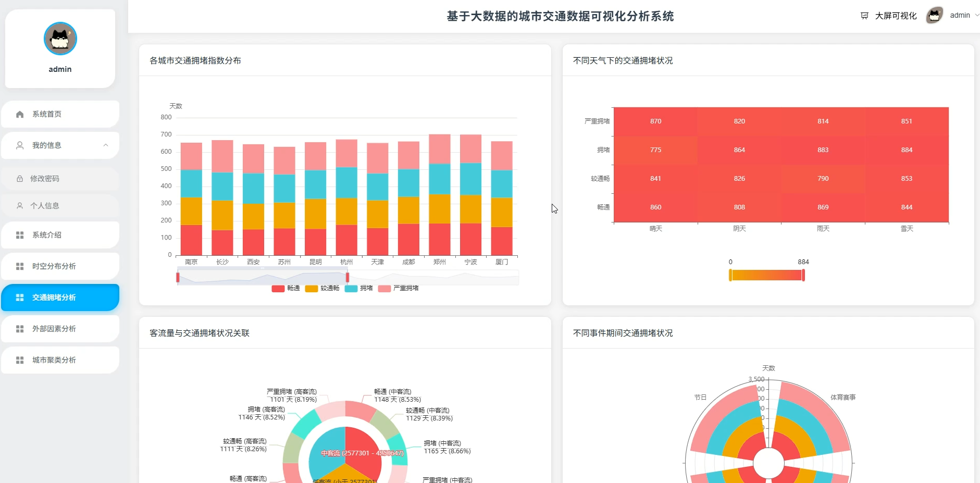Open 系统首页 home icon menu item
This screenshot has height=483, width=980.
[x=20, y=114]
